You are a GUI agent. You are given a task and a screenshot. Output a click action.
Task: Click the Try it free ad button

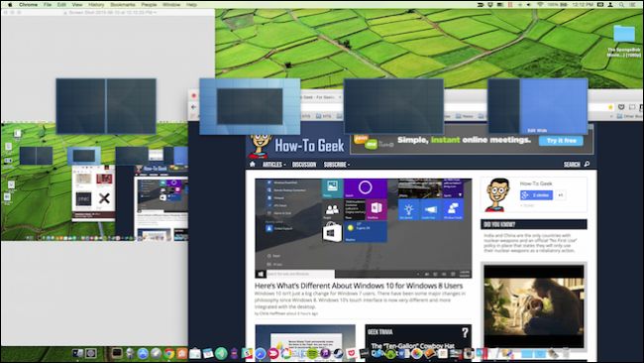point(562,141)
